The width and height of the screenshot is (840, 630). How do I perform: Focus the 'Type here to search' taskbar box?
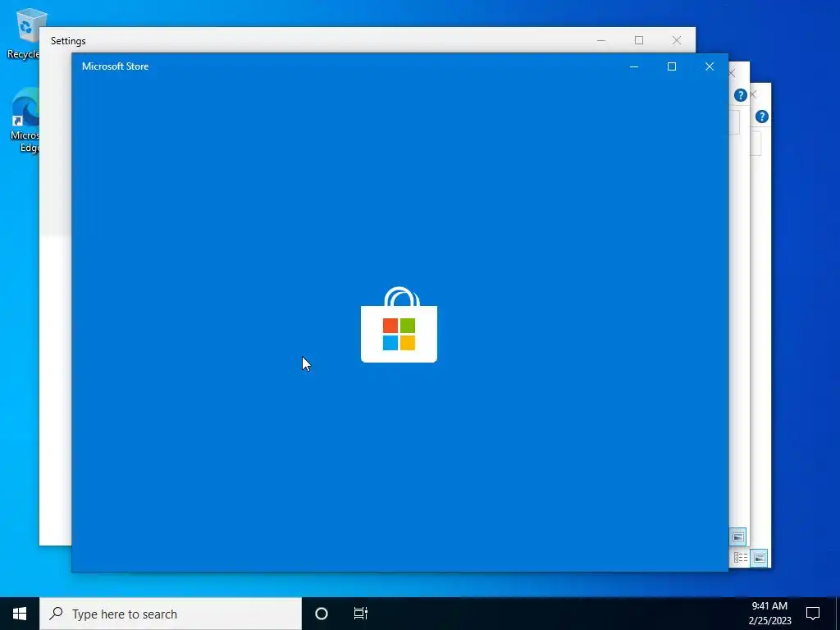(x=171, y=614)
